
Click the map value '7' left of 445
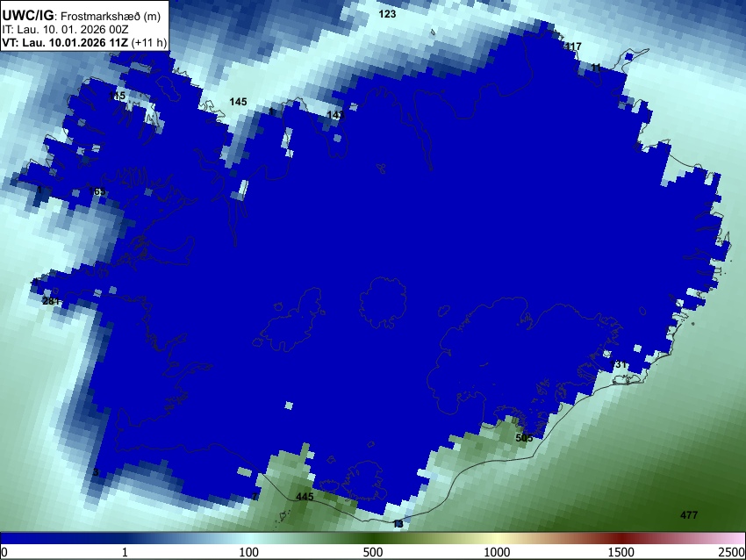(x=255, y=497)
